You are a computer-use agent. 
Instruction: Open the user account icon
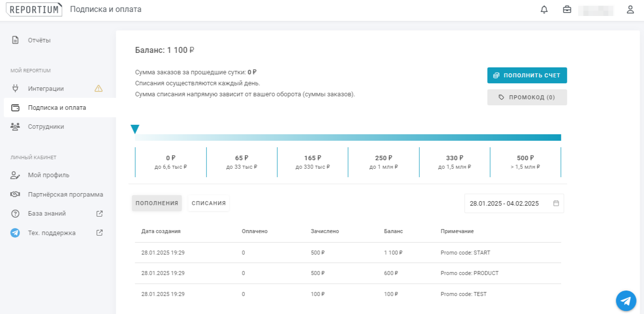(x=630, y=9)
